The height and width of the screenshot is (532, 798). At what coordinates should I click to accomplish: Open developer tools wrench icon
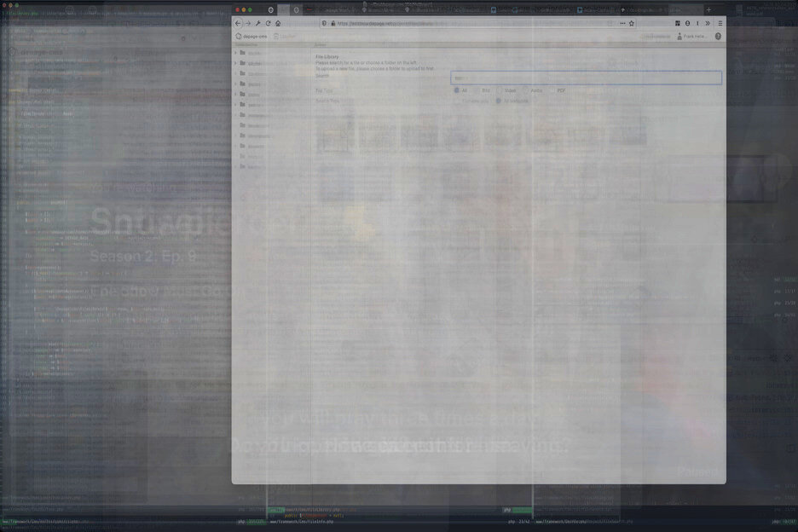click(258, 23)
